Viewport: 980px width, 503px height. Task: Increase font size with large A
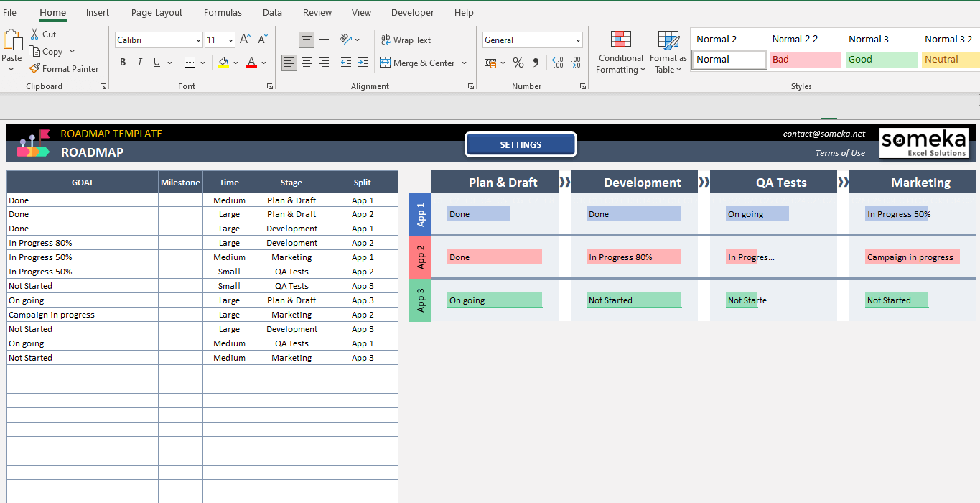point(246,40)
